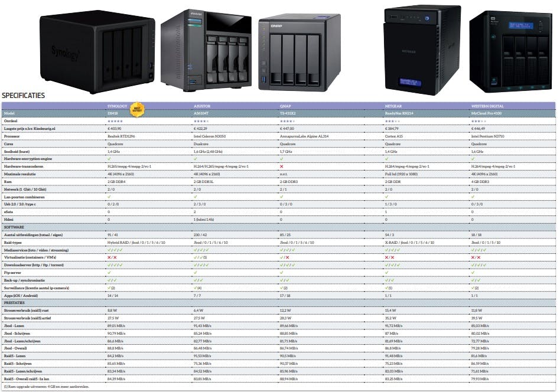The image size is (560, 392).
Task: Click the 8,8 W idle power cell
Action: pyautogui.click(x=112, y=311)
